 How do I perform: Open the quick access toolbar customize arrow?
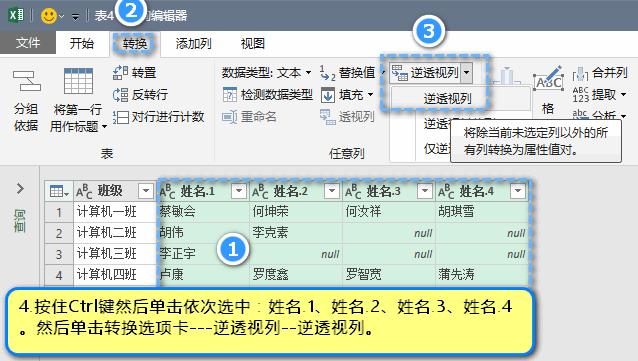pos(75,17)
